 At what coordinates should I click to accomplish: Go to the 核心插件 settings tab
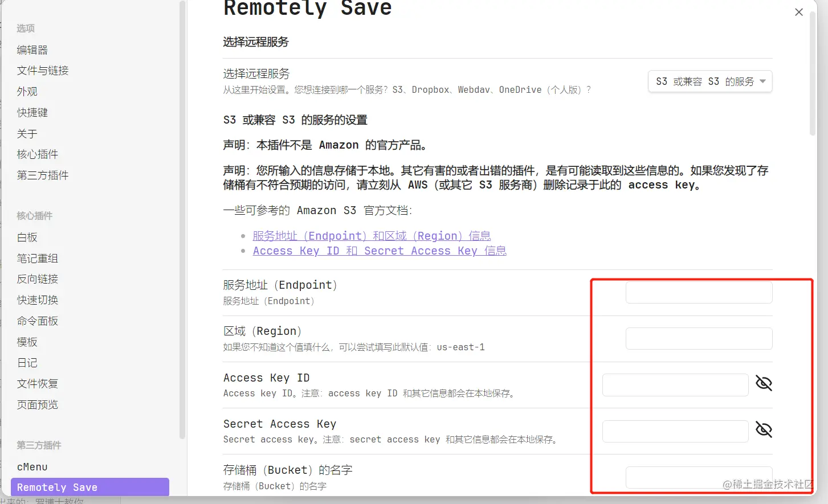click(x=38, y=154)
